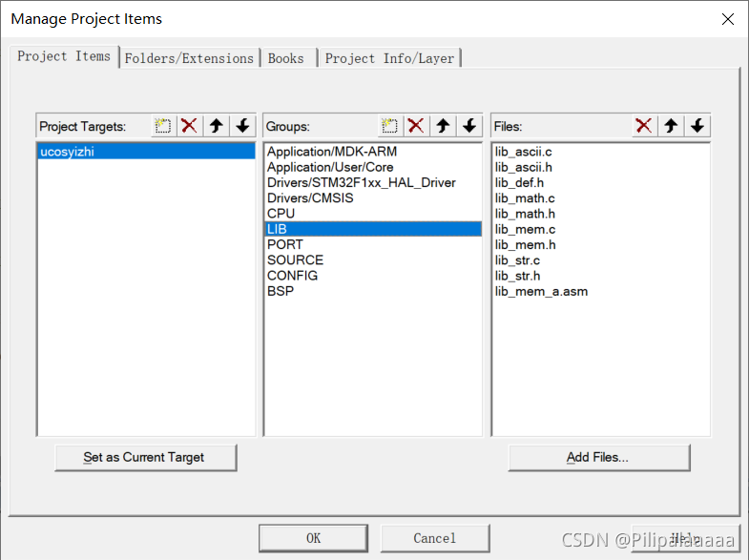749x560 pixels.
Task: Select the BSP group
Action: [x=373, y=291]
